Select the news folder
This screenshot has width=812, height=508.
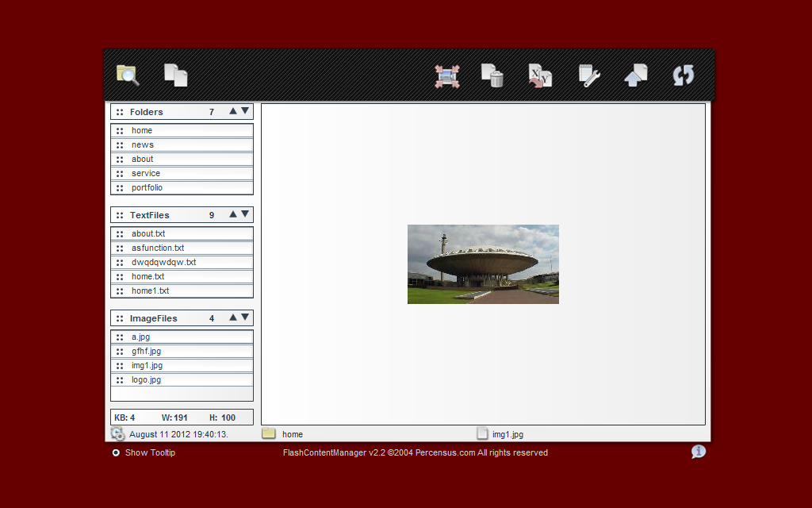(182, 144)
